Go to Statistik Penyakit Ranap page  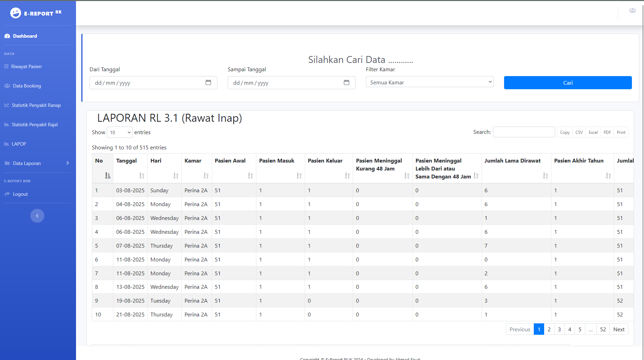pos(36,105)
